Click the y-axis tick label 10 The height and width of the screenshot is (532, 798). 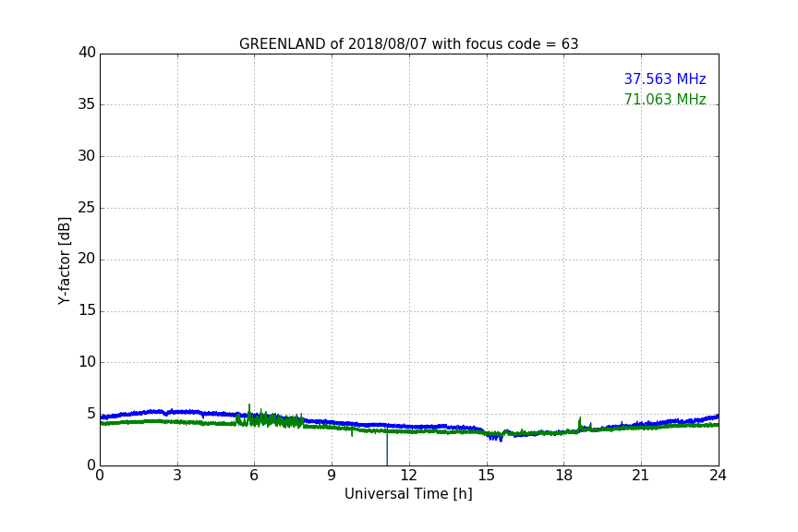(x=87, y=362)
